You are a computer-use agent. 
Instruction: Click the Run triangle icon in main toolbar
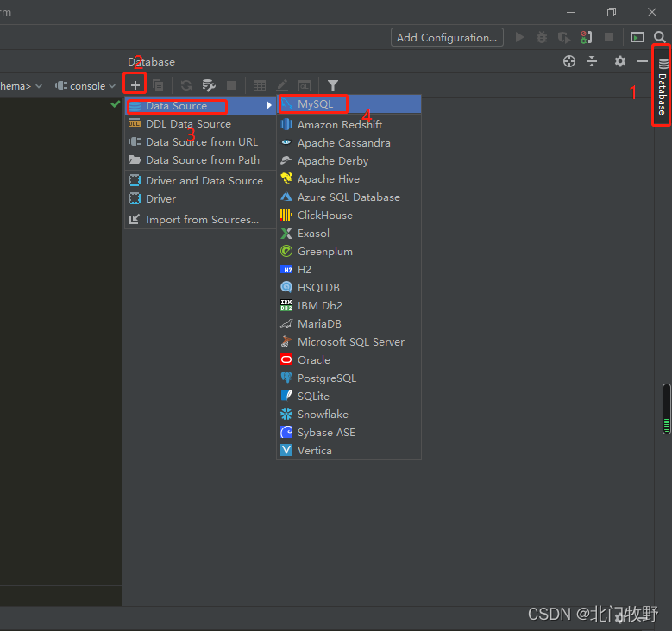[519, 37]
